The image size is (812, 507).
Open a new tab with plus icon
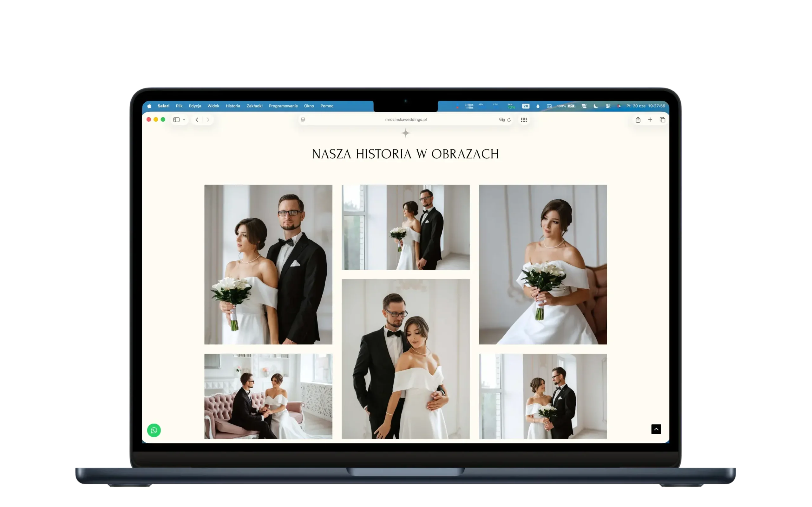650,120
